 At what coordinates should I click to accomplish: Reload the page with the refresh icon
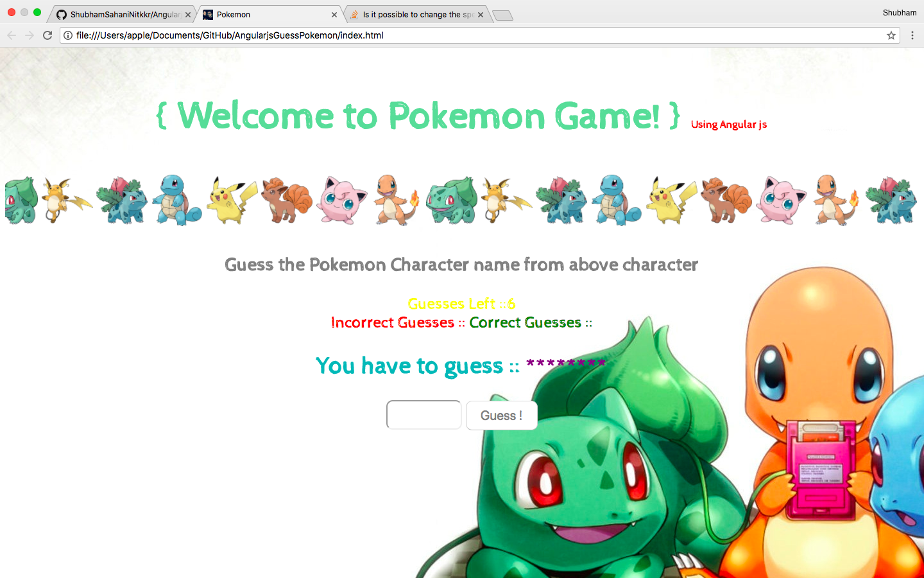(x=47, y=35)
